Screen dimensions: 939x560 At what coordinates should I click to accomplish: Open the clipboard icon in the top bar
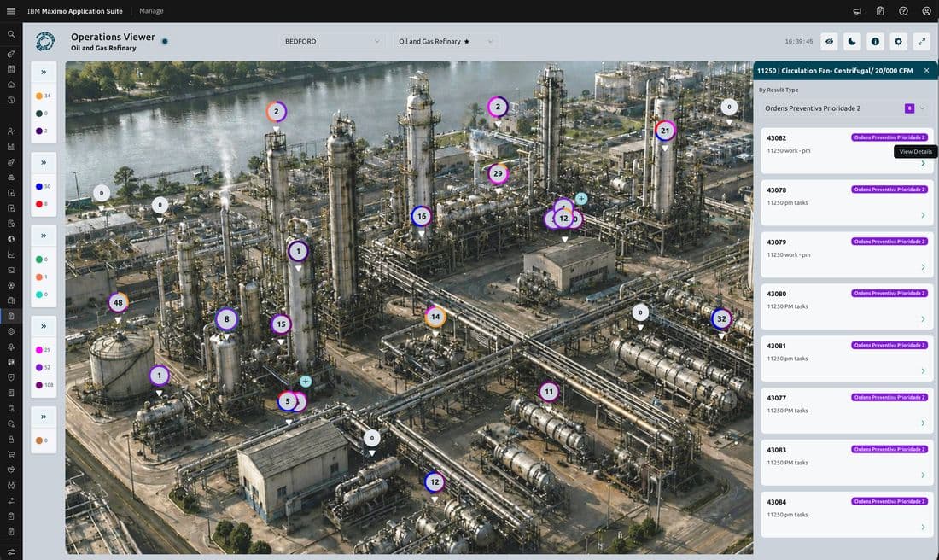pyautogui.click(x=880, y=11)
